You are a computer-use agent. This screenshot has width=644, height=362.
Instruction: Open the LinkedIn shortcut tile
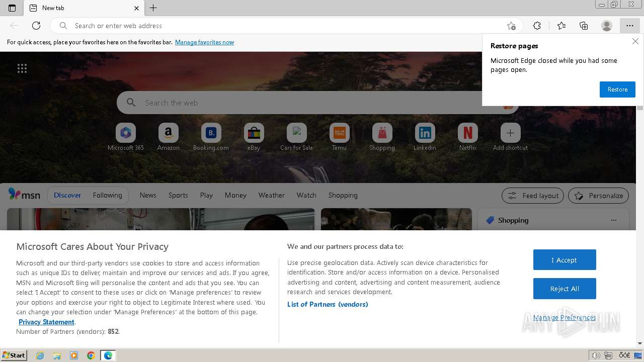coord(425,137)
